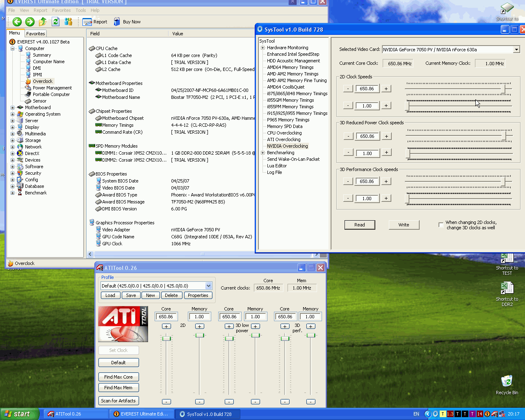525x420 pixels.
Task: Expand the Storage node in EVEREST tree
Action: (12, 140)
